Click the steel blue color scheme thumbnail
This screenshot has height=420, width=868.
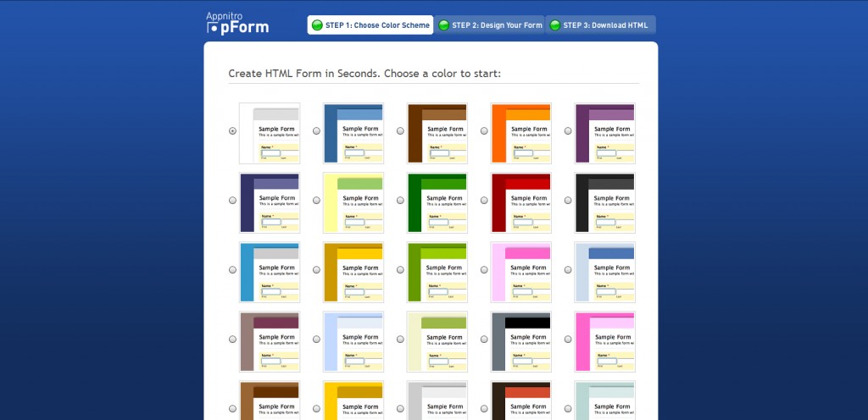click(353, 133)
